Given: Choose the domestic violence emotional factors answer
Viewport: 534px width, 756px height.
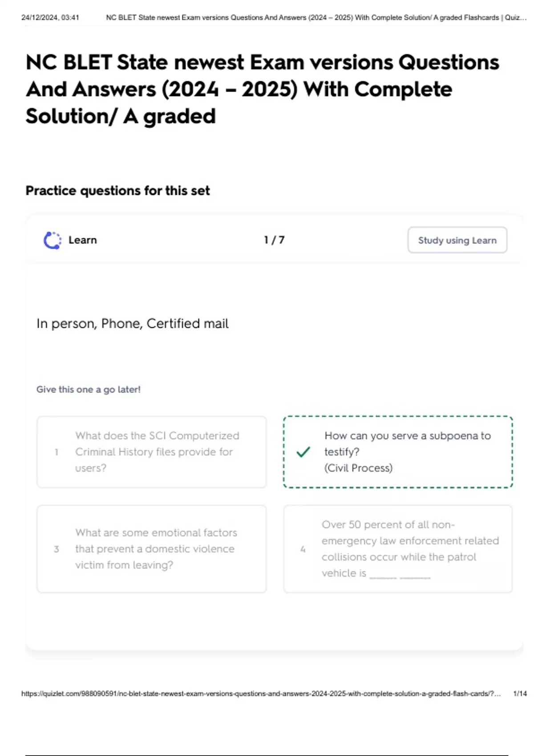Looking at the screenshot, I should pyautogui.click(x=152, y=549).
